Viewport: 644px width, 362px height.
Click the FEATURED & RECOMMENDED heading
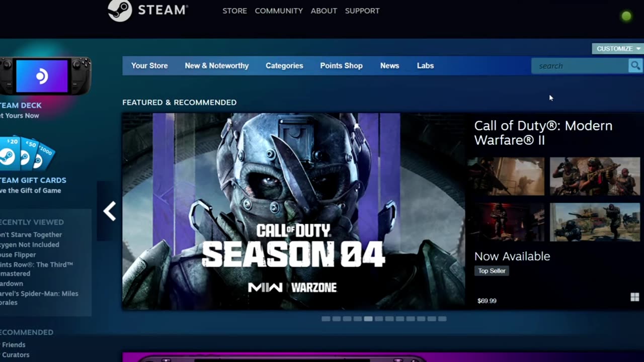pyautogui.click(x=179, y=102)
